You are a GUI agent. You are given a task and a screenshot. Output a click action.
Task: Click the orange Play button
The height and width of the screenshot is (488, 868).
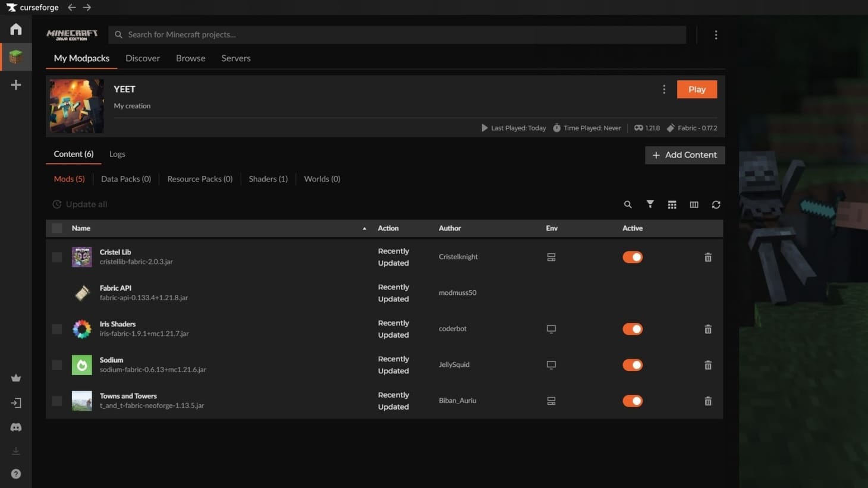click(697, 89)
